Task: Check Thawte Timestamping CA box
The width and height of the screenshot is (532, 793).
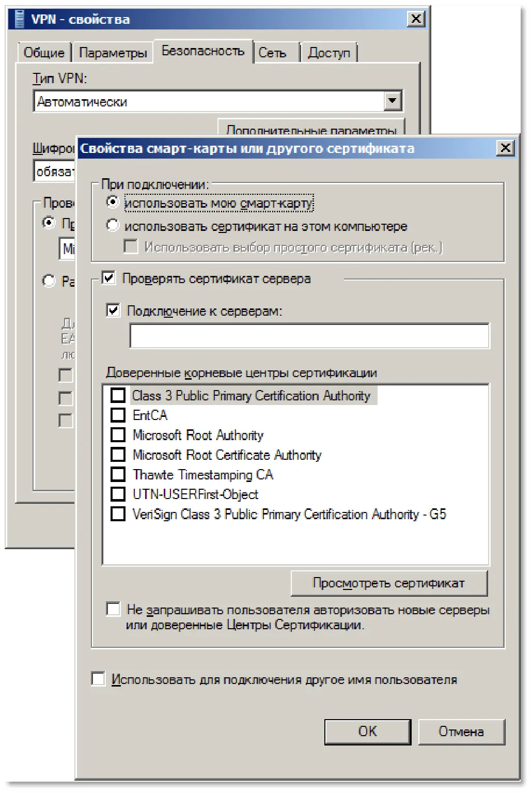Action: (118, 474)
